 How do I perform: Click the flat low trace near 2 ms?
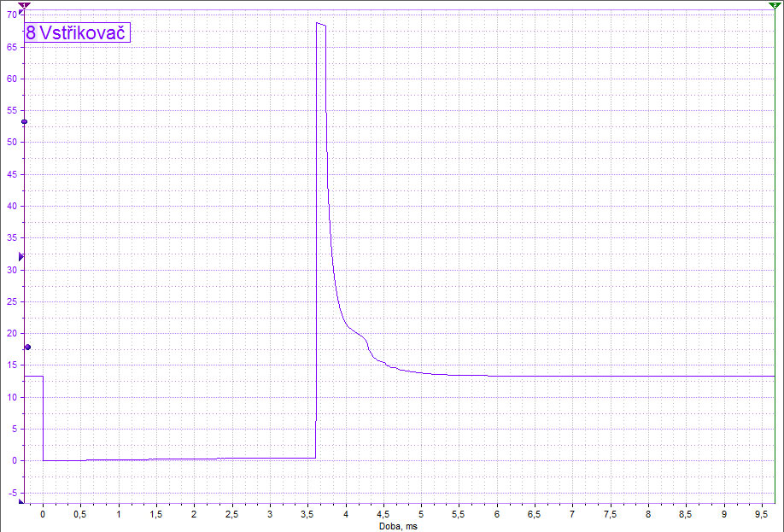coord(194,459)
